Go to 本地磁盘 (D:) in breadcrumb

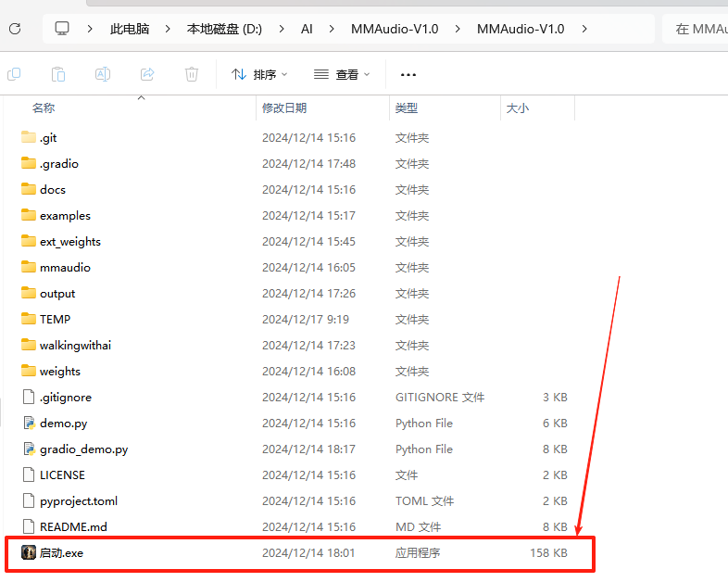[x=224, y=29]
